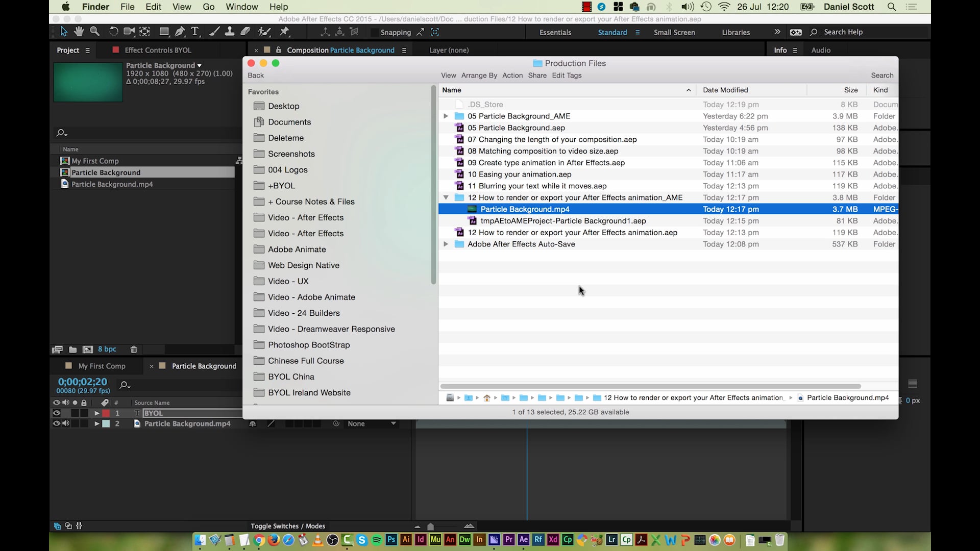Switch to the Audio panel tab
This screenshot has height=551, width=980.
pyautogui.click(x=821, y=50)
